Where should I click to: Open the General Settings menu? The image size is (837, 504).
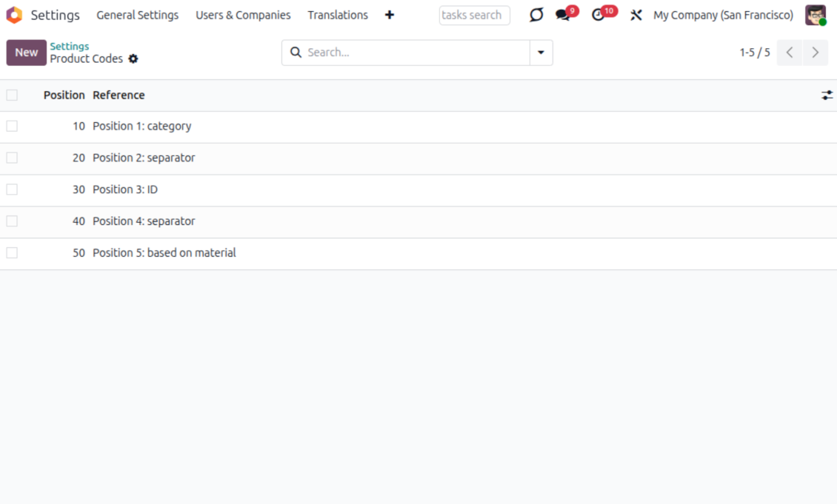click(137, 16)
